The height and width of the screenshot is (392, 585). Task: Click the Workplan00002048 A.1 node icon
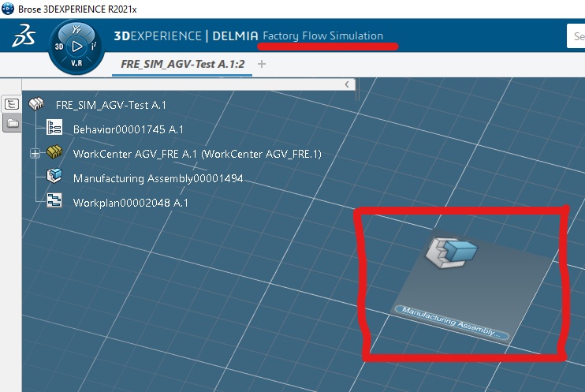pos(54,200)
